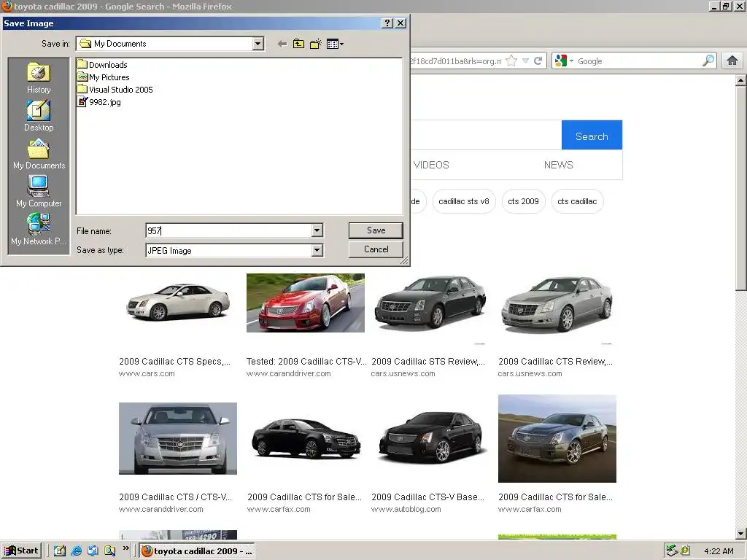Viewport: 747px width, 560px height.
Task: Expand the Save as type dropdown
Action: (317, 251)
